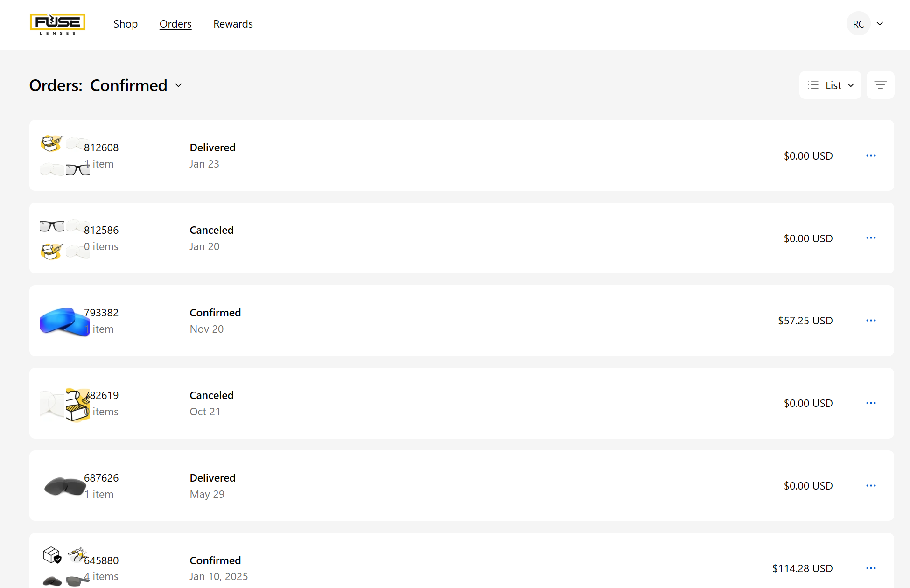Go to the Shop page
Screen dimensions: 910x588
[125, 24]
